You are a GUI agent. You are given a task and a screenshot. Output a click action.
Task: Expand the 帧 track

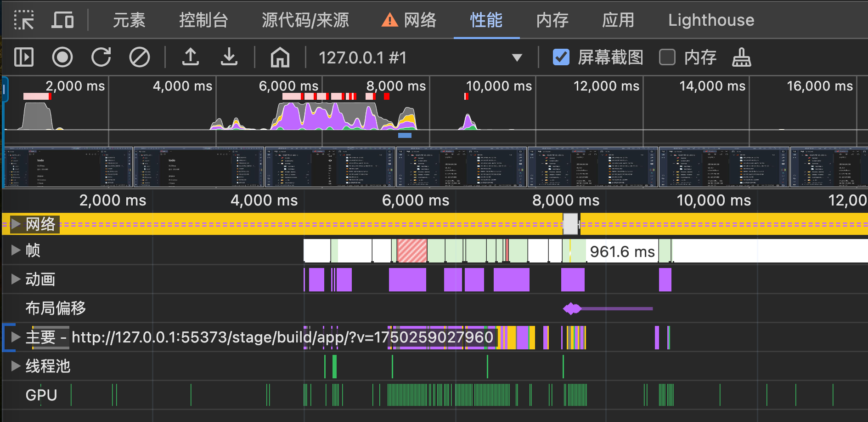coord(16,250)
